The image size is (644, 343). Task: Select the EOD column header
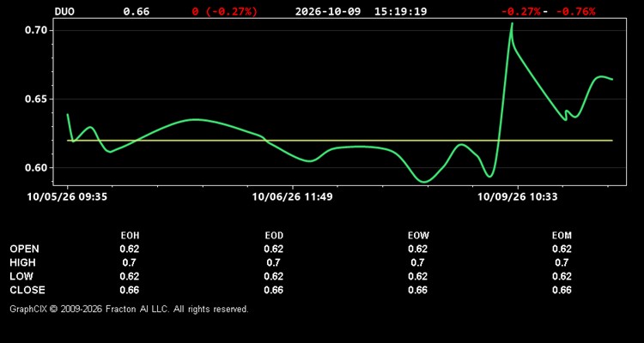(274, 236)
